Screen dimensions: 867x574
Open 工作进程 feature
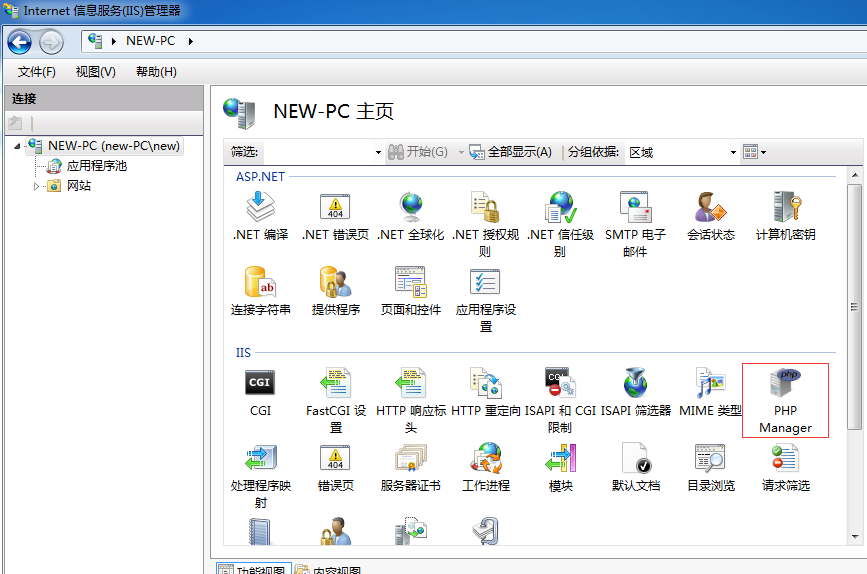(x=485, y=468)
